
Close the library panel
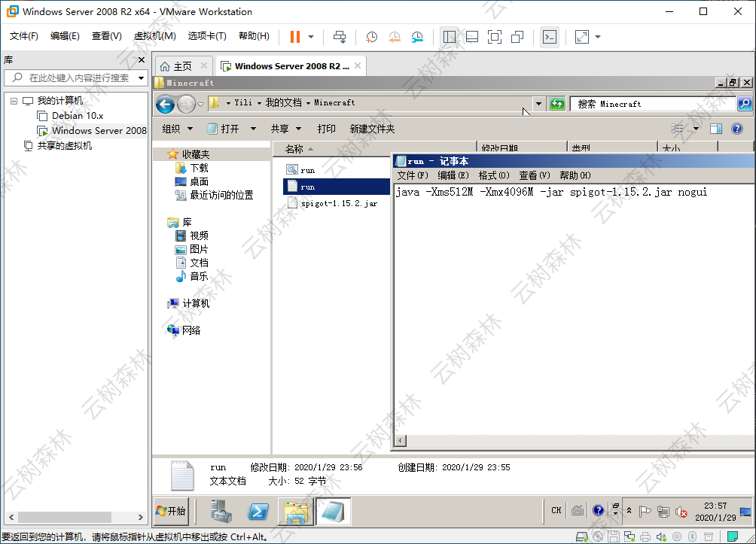[142, 59]
